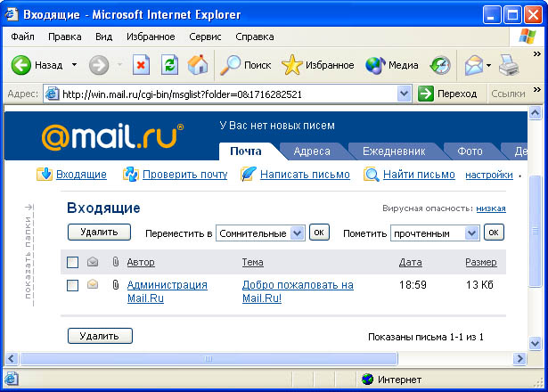Sort messages by Размер column

481,262
